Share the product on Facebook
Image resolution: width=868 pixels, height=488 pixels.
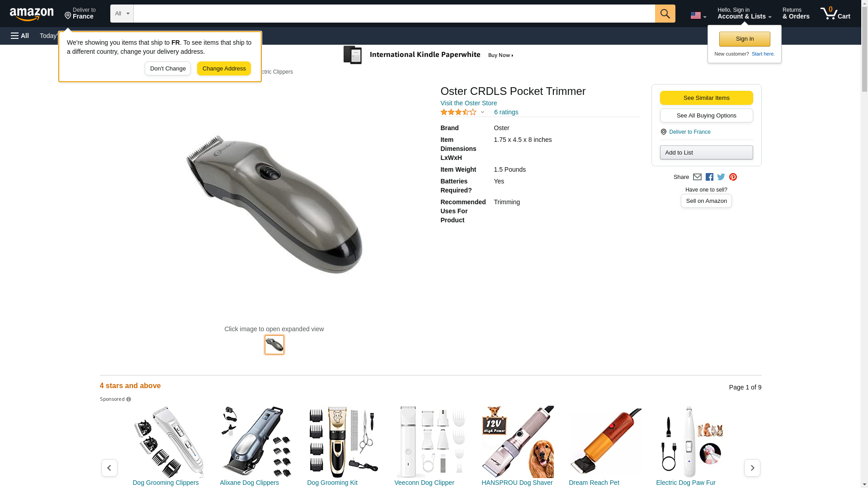[x=709, y=177]
